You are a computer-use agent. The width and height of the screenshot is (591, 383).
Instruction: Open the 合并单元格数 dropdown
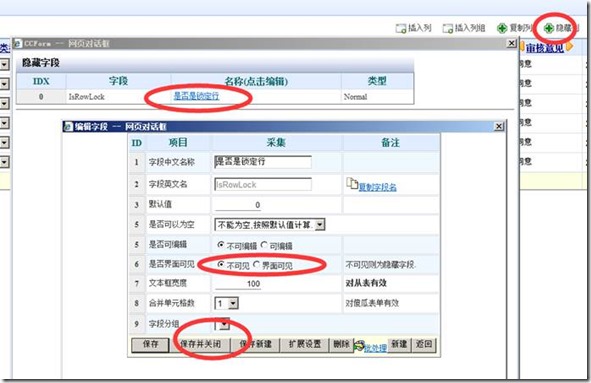pyautogui.click(x=233, y=303)
